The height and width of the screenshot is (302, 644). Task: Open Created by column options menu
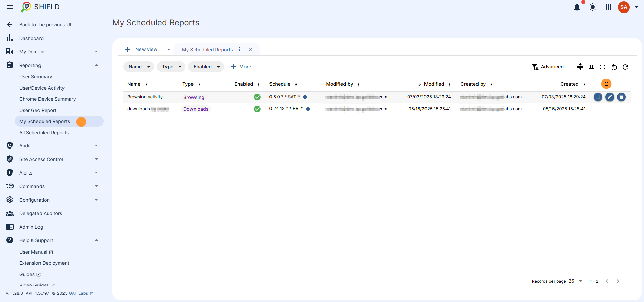click(491, 84)
